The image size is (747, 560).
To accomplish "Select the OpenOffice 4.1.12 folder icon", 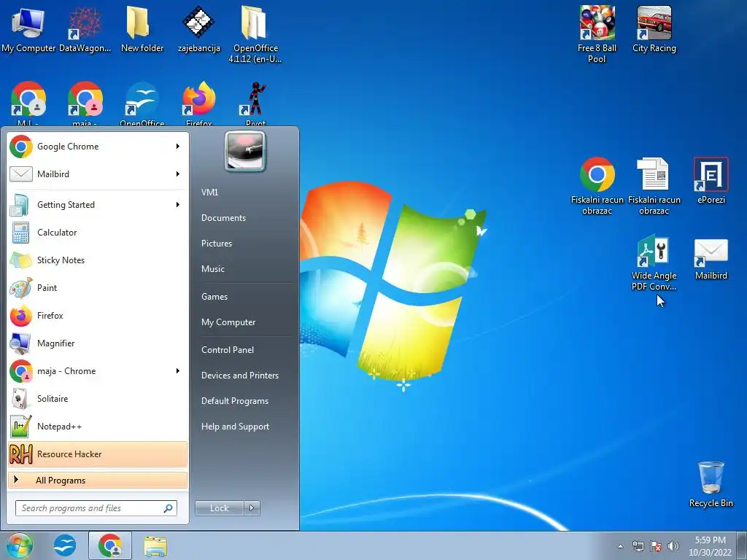I will [255, 35].
